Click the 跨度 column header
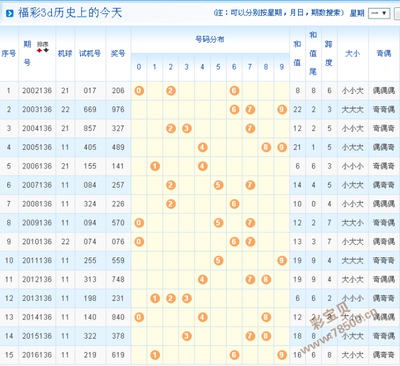Image resolution: width=400 pixels, height=366 pixels. (x=329, y=53)
